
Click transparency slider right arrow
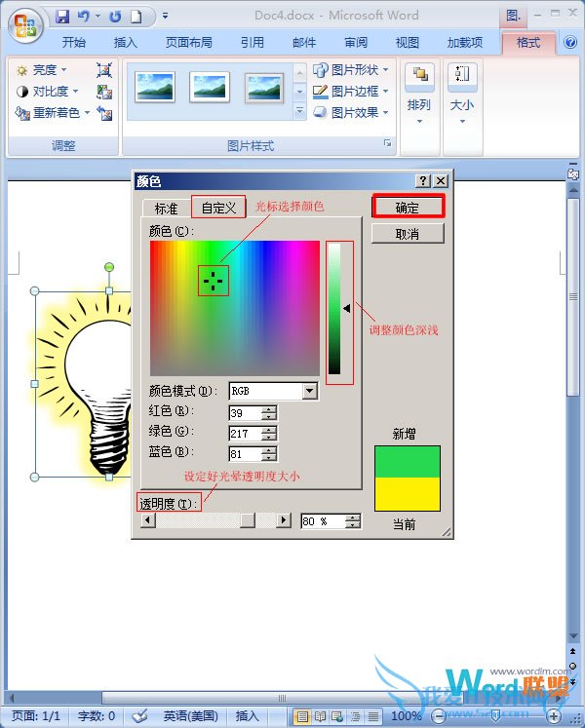(x=283, y=520)
